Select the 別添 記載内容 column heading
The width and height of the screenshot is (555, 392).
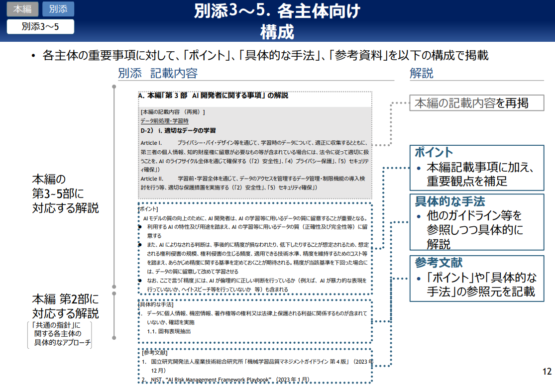pos(158,73)
